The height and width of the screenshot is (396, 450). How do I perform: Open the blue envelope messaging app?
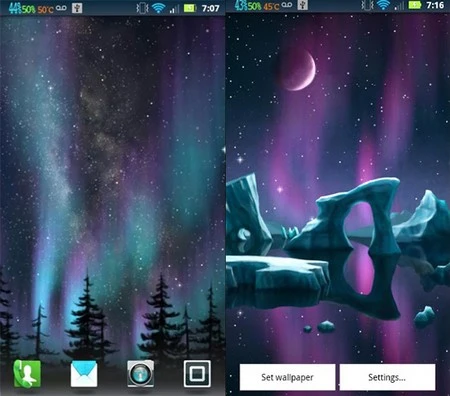click(84, 374)
